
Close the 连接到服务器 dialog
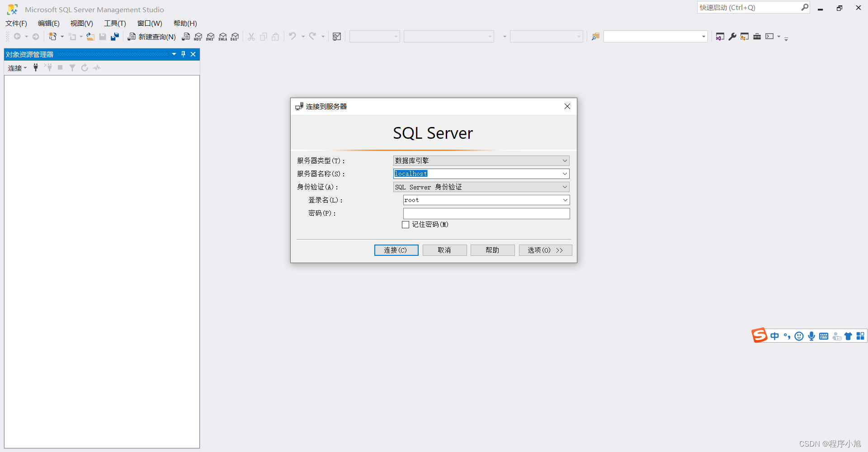pyautogui.click(x=567, y=106)
